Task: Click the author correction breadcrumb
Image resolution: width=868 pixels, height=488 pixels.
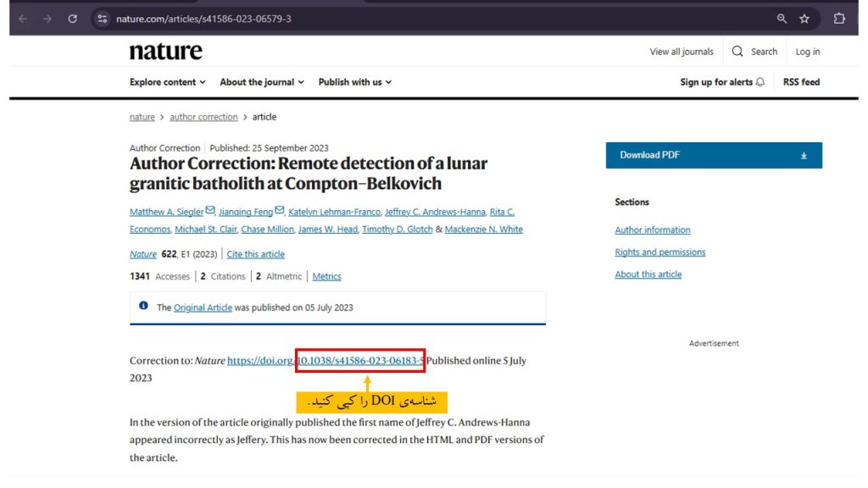Action: click(x=203, y=117)
